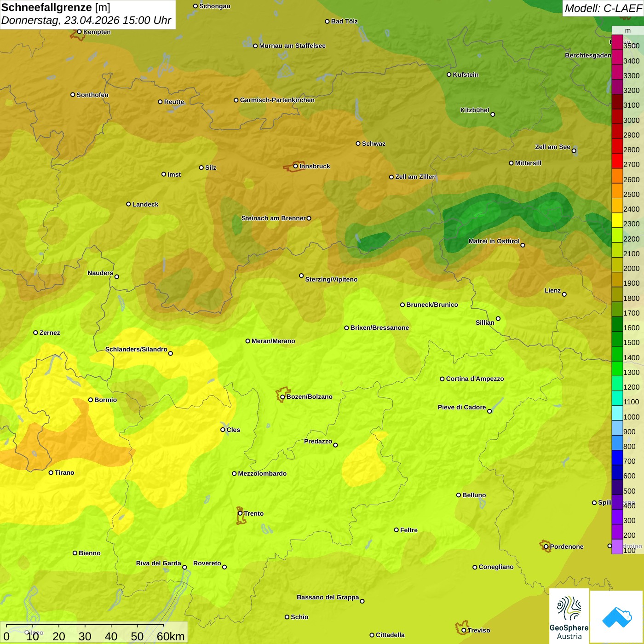Click the Sonthofen place label
The width and height of the screenshot is (644, 644).
[92, 95]
